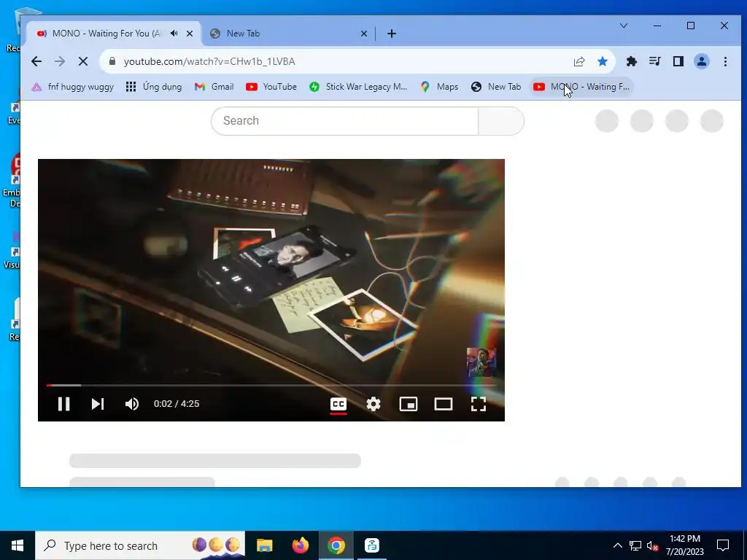Screen dimensions: 747x560
Task: Open network status tray icon
Action: pos(635,545)
